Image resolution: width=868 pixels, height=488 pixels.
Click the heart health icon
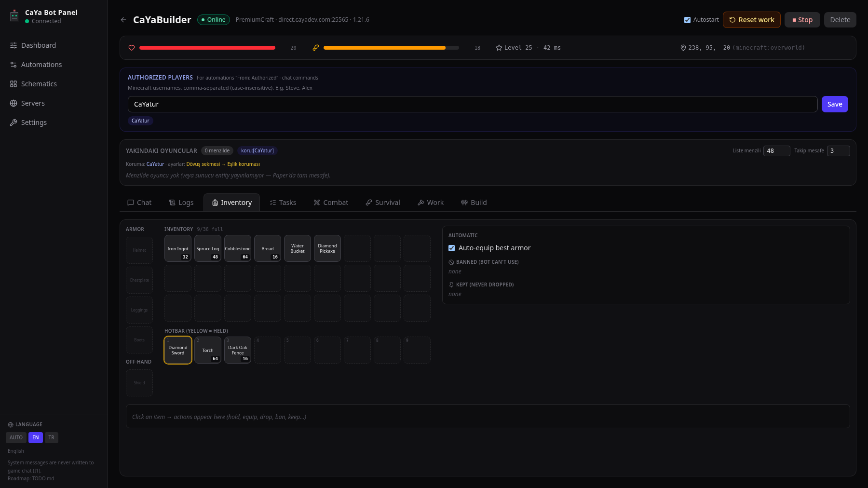pos(132,48)
